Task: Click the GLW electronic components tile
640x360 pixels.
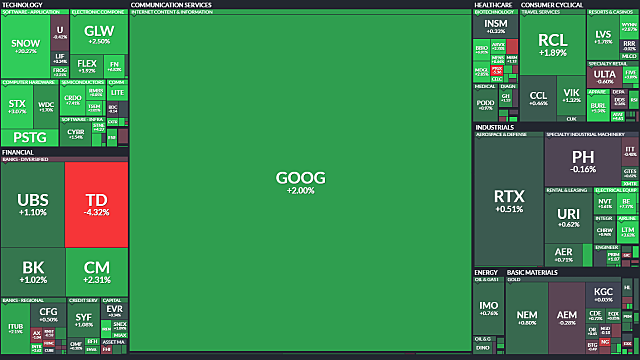Action: pyautogui.click(x=99, y=35)
